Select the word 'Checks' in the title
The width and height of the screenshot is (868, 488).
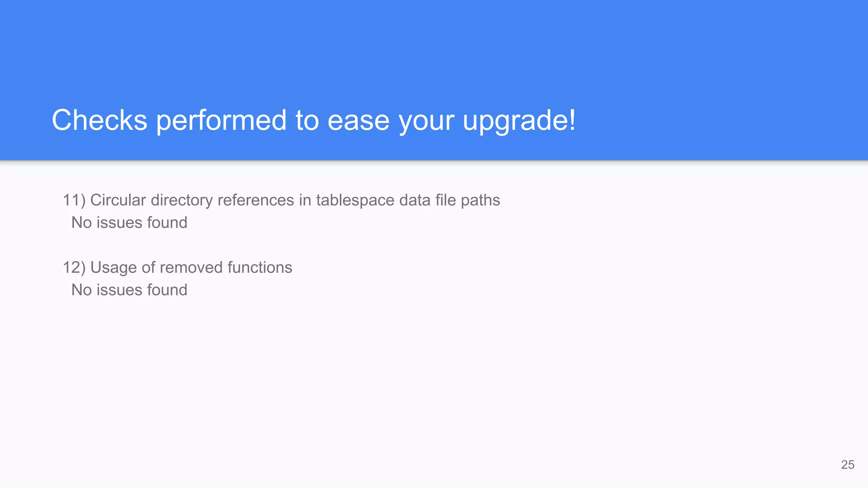100,120
